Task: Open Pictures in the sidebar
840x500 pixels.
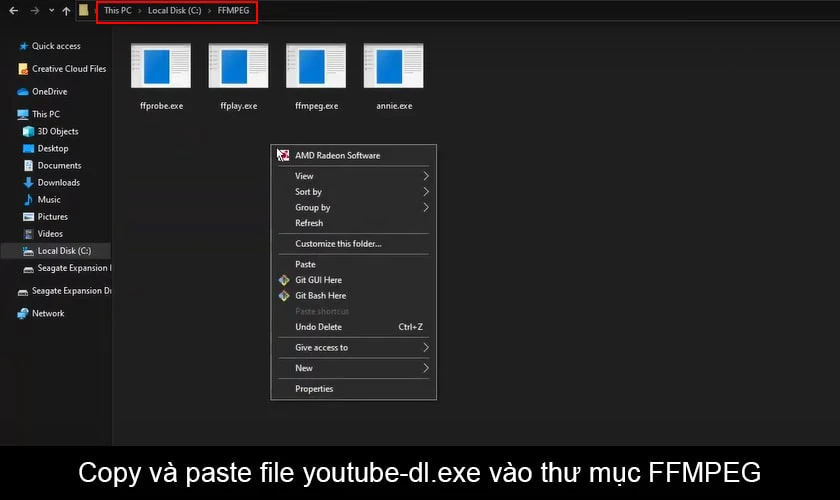Action: (x=52, y=217)
